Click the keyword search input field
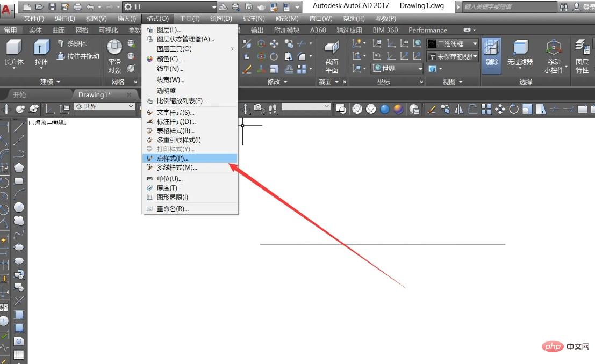The height and width of the screenshot is (364, 595). tap(509, 7)
